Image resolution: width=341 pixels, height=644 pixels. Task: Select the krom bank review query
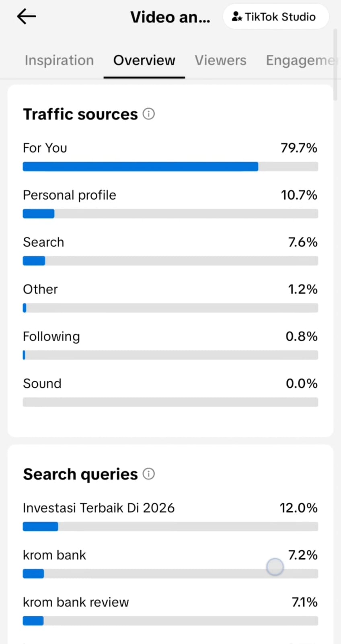76,602
